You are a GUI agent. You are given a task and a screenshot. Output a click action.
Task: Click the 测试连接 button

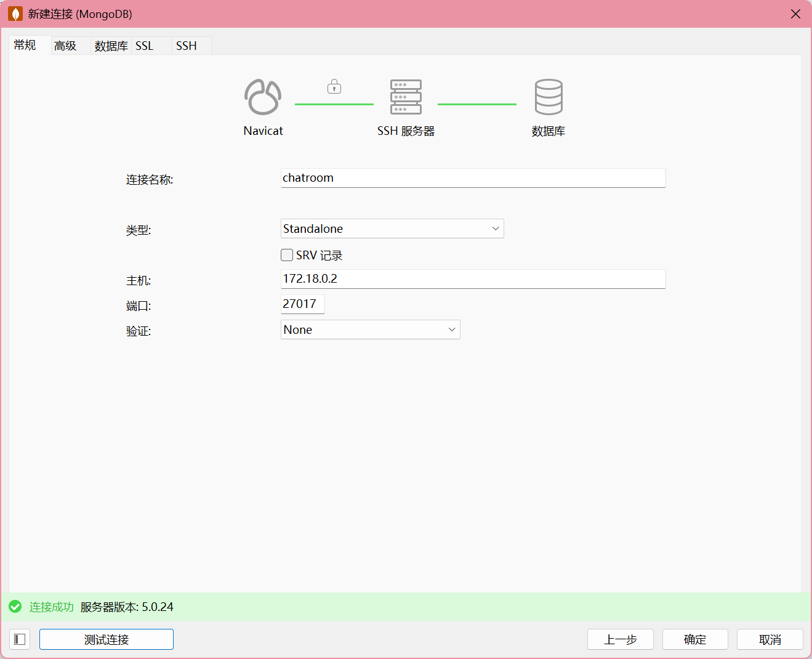[x=107, y=639]
